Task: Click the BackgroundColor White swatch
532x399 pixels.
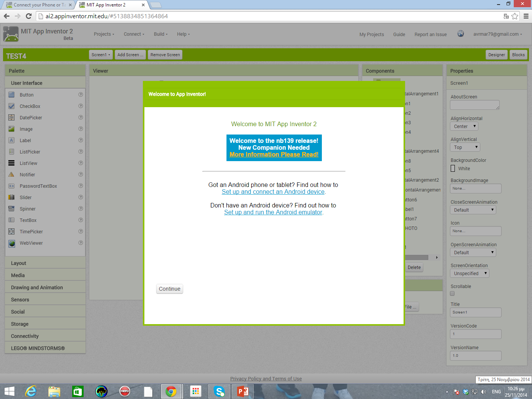Action: pos(453,168)
